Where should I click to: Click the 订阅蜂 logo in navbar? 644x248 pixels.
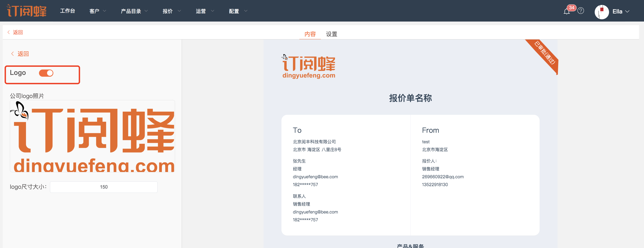click(x=26, y=11)
